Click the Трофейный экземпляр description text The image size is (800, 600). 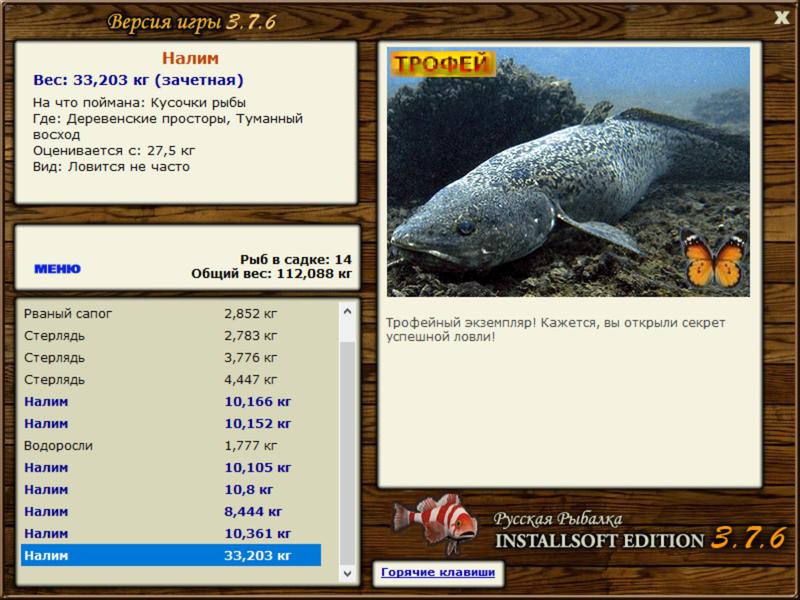point(555,330)
